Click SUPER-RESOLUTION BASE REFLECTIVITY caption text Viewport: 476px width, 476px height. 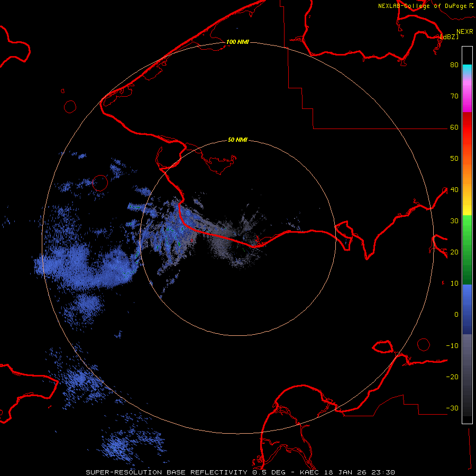[x=167, y=472]
